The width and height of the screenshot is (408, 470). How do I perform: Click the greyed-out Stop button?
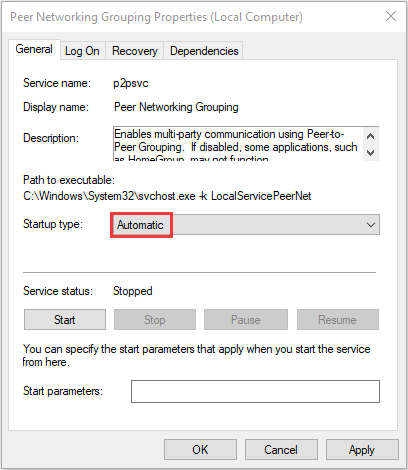click(x=155, y=320)
